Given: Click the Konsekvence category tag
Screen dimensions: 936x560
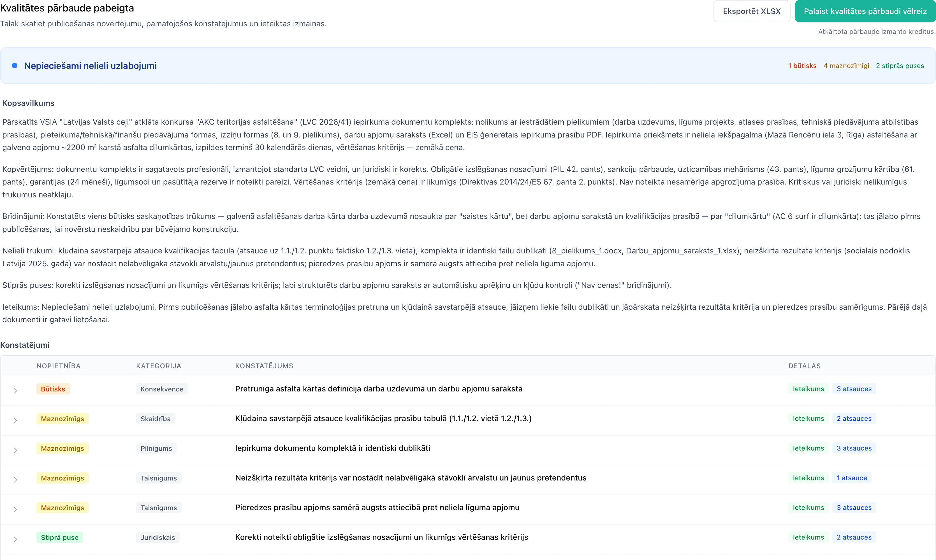Looking at the screenshot, I should [x=162, y=389].
